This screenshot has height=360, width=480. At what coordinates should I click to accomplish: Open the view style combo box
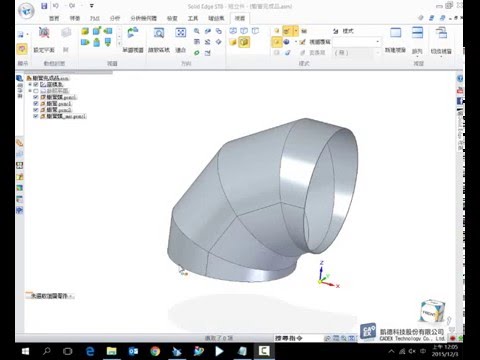(x=357, y=42)
